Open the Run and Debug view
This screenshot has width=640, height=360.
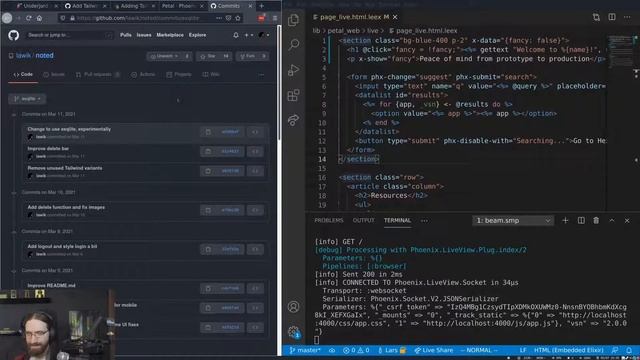[x=293, y=70]
